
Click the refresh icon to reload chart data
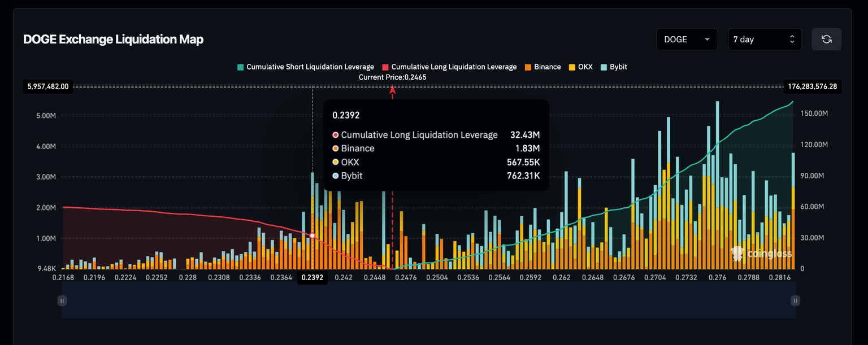pyautogui.click(x=826, y=39)
